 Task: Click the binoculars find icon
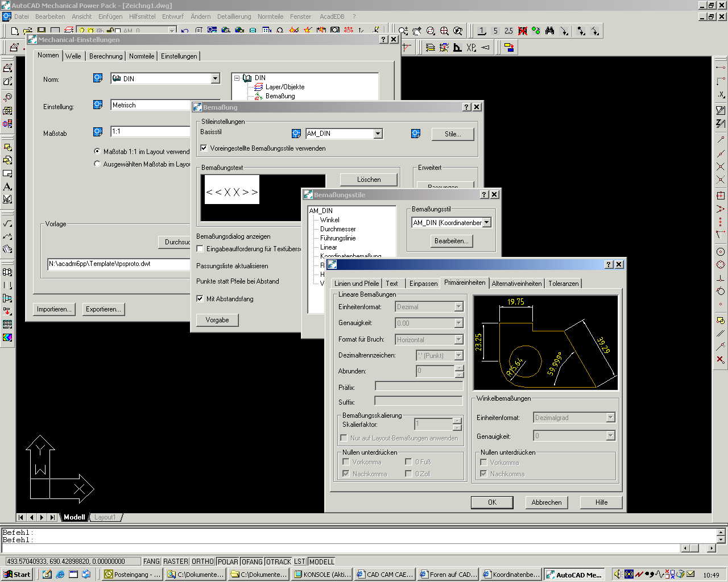tap(549, 31)
